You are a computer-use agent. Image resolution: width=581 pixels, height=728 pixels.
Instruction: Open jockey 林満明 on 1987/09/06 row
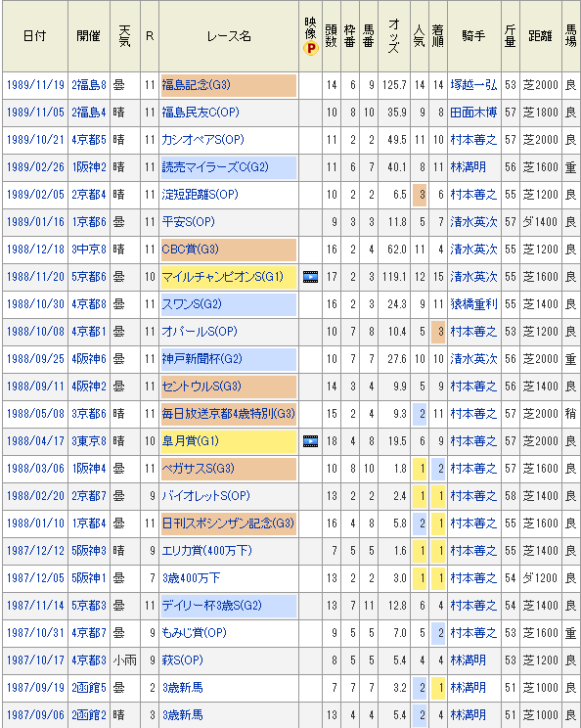(469, 715)
